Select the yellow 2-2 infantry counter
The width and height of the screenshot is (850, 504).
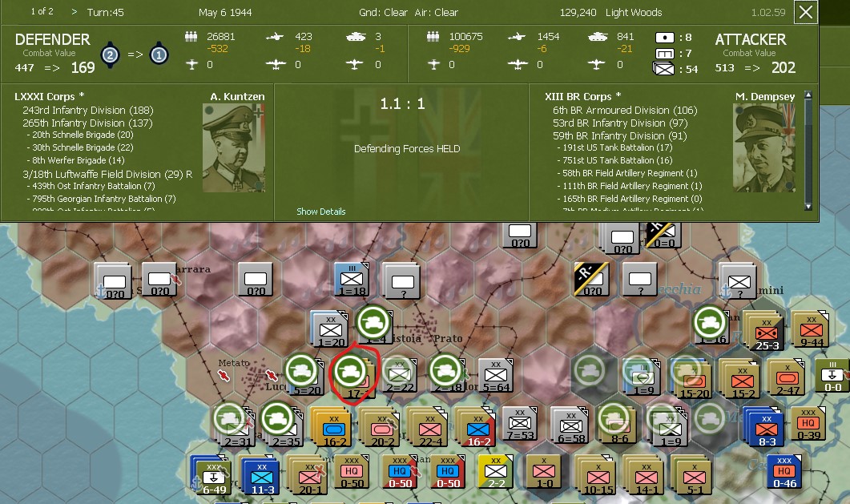(x=496, y=471)
